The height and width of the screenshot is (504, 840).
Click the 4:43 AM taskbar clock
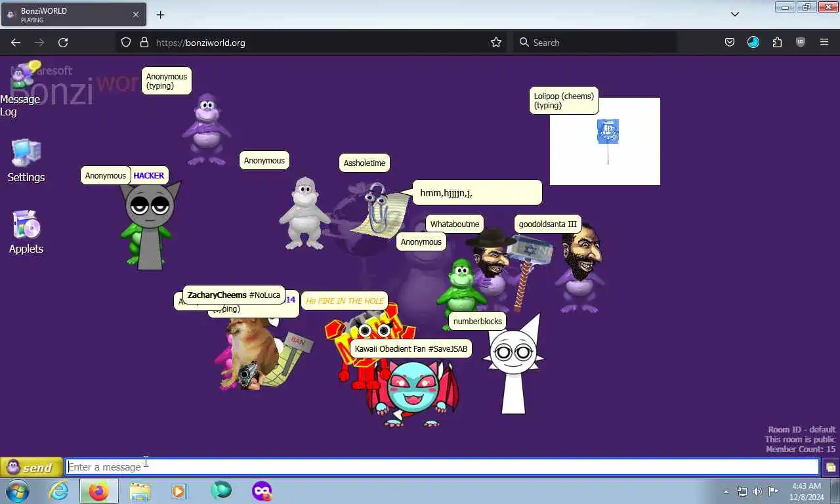[x=807, y=492]
